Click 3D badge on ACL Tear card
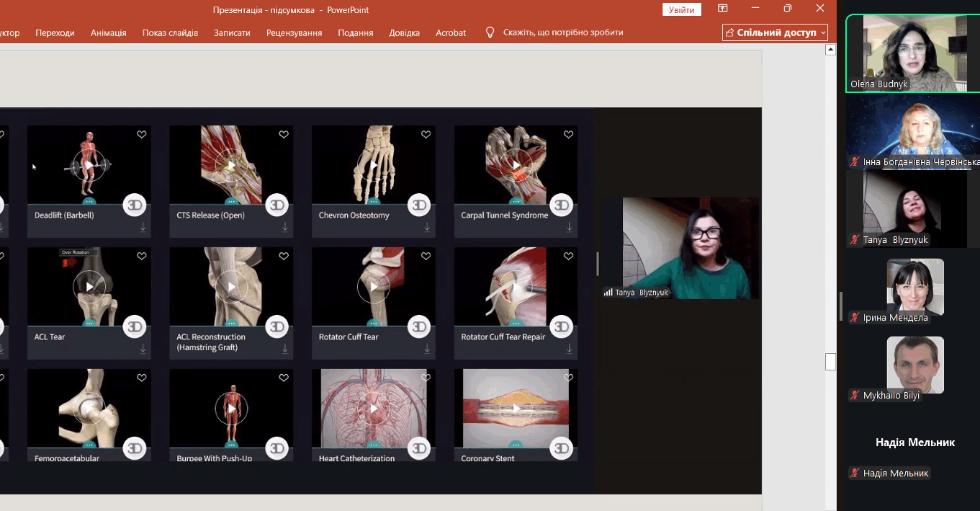Screen dimensions: 980x511 click(x=134, y=327)
